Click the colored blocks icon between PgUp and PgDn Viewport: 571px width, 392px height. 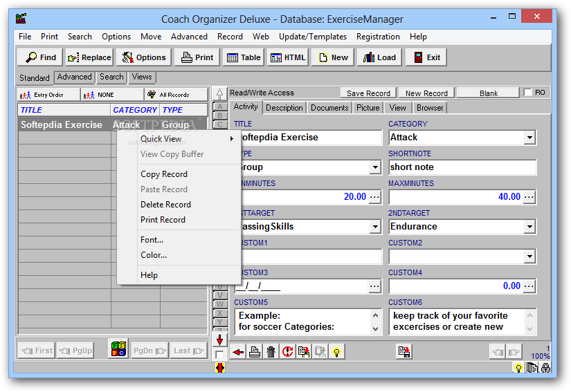click(119, 348)
